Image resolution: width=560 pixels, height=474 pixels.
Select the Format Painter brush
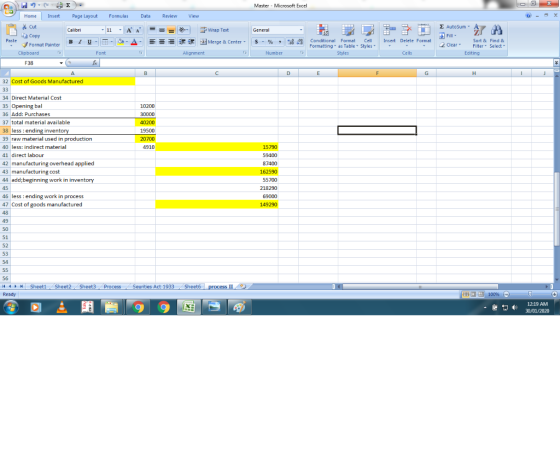[25, 45]
